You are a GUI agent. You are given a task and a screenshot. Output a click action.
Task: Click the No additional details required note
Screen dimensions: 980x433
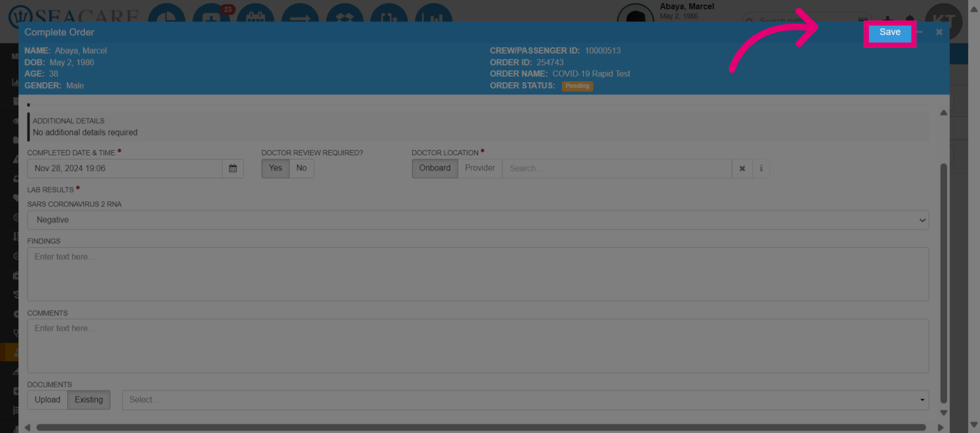pos(85,133)
